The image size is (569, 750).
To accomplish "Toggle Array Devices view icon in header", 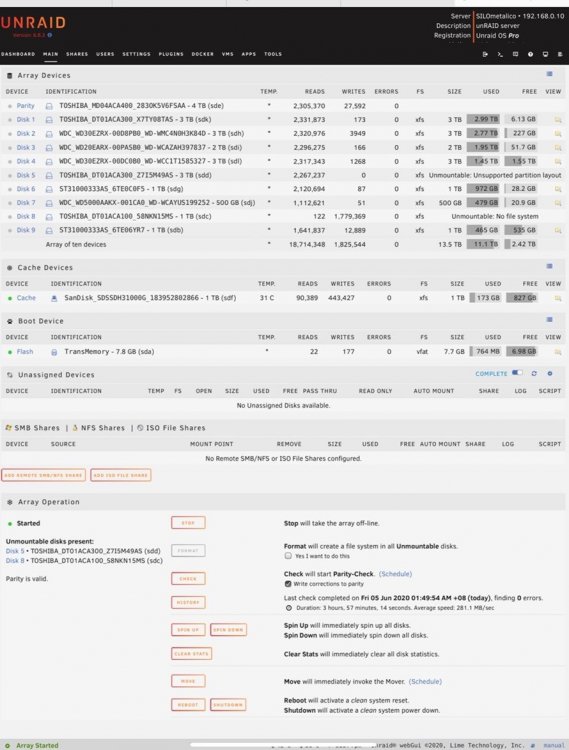I will click(549, 74).
